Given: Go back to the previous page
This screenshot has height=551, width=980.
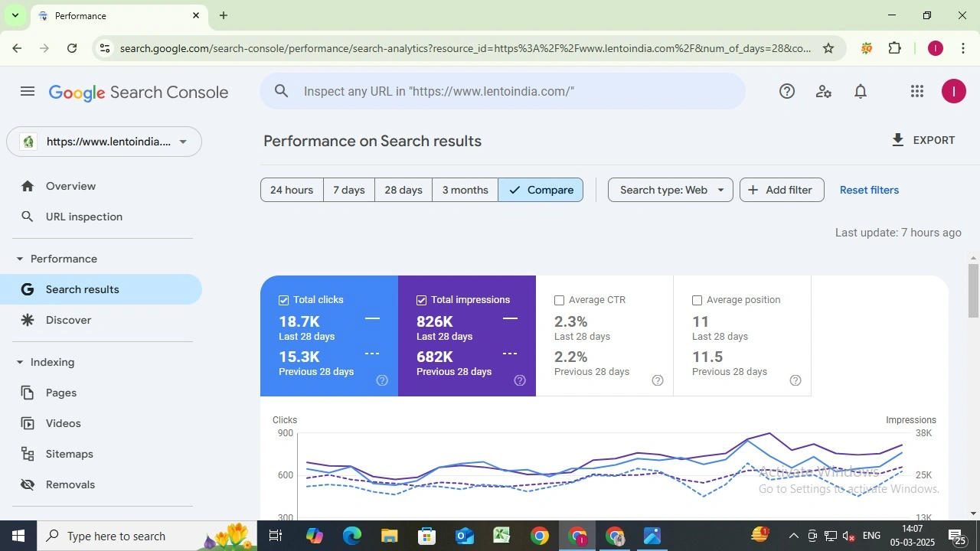Looking at the screenshot, I should coord(17,48).
